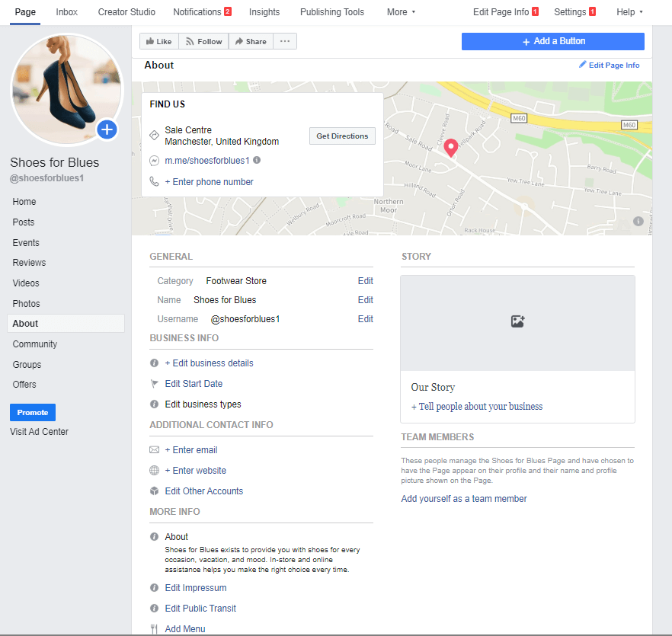Click the Messenger icon in Find Us
The image size is (672, 636).
tap(154, 161)
